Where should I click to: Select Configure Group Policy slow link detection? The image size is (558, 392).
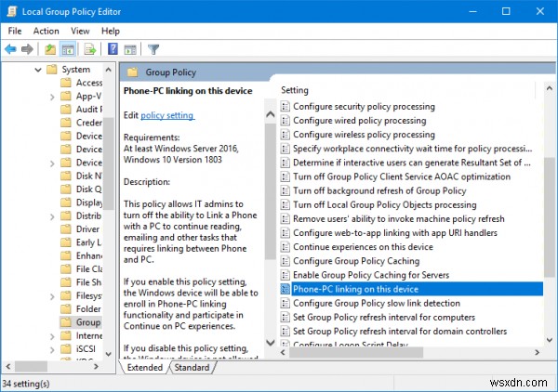(x=377, y=303)
